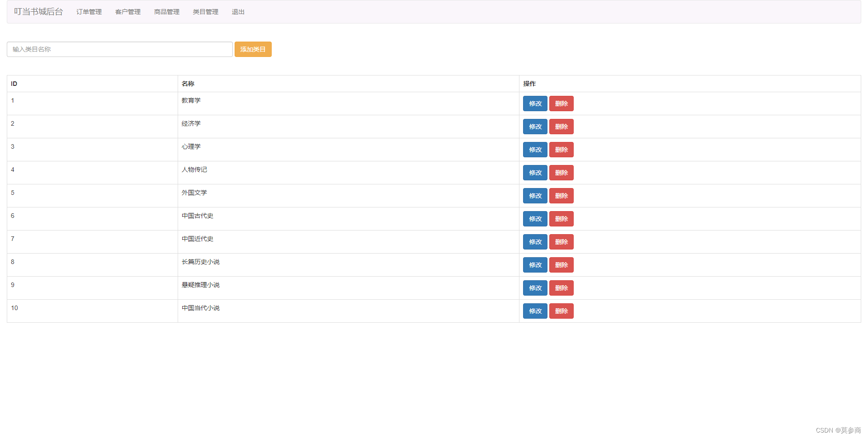Screen dimensions: 868x438
Task: Click the 人物传记 category name
Action: pos(194,170)
